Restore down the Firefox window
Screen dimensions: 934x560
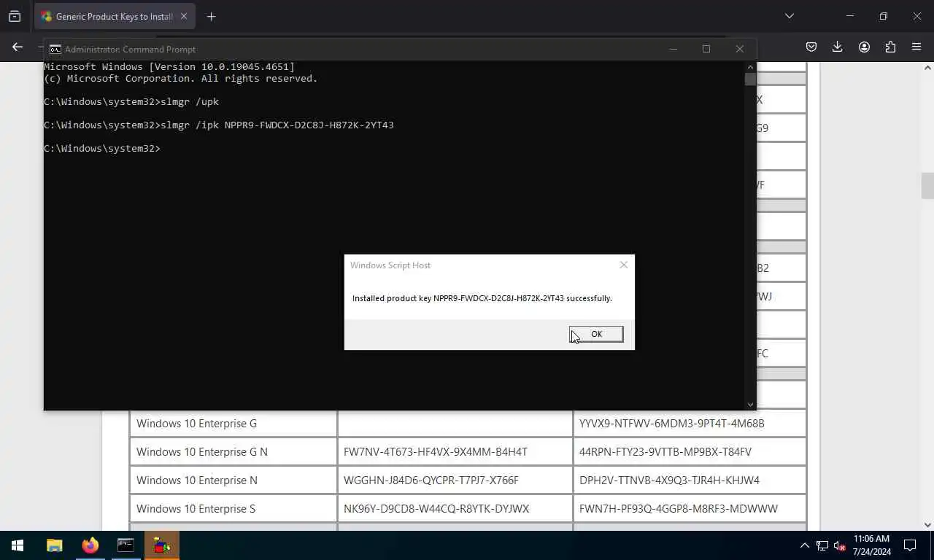[884, 16]
